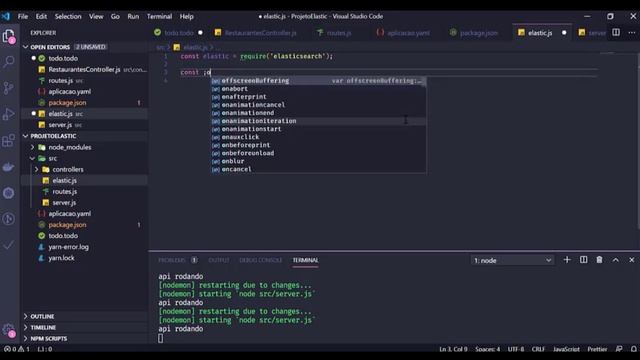Image resolution: width=640 pixels, height=360 pixels.
Task: Open the Selection menu
Action: (68, 16)
